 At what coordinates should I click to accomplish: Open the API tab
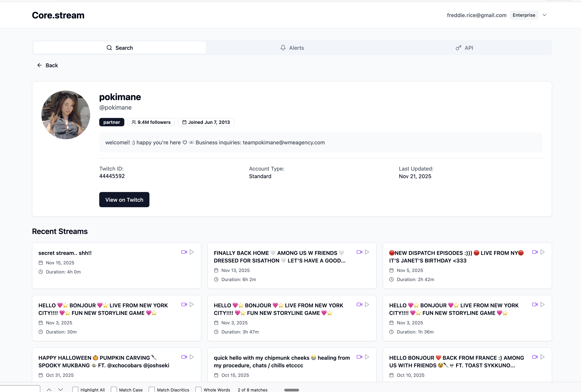469,48
